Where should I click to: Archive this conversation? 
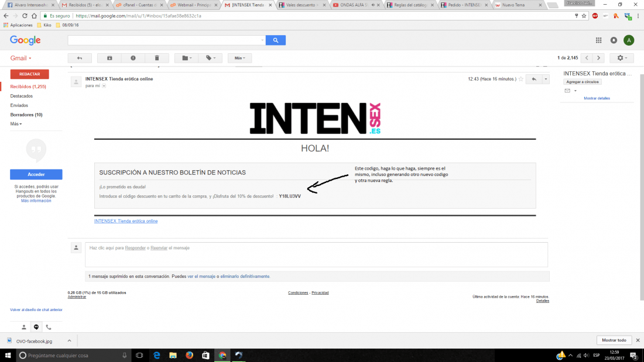[109, 58]
